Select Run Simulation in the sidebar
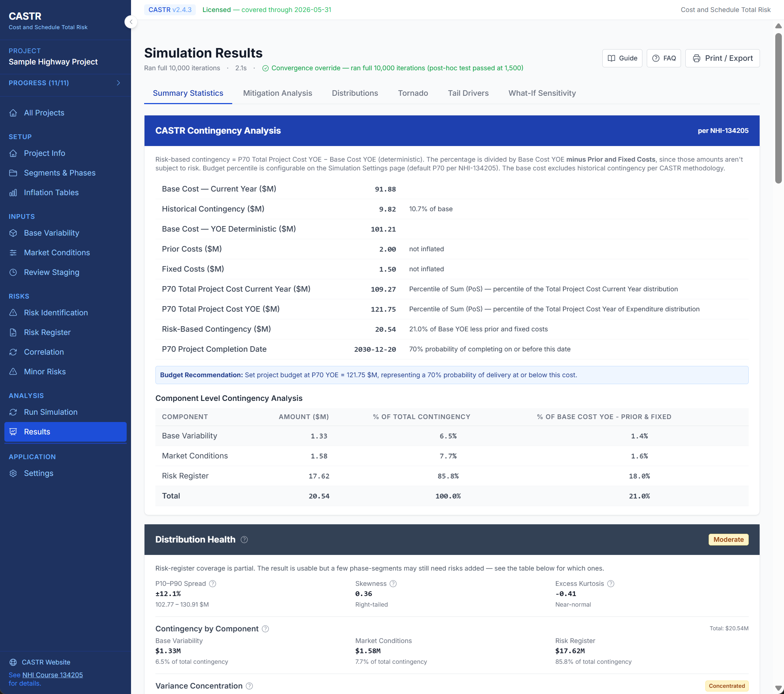Screen dimensions: 784x694 pyautogui.click(x=51, y=412)
